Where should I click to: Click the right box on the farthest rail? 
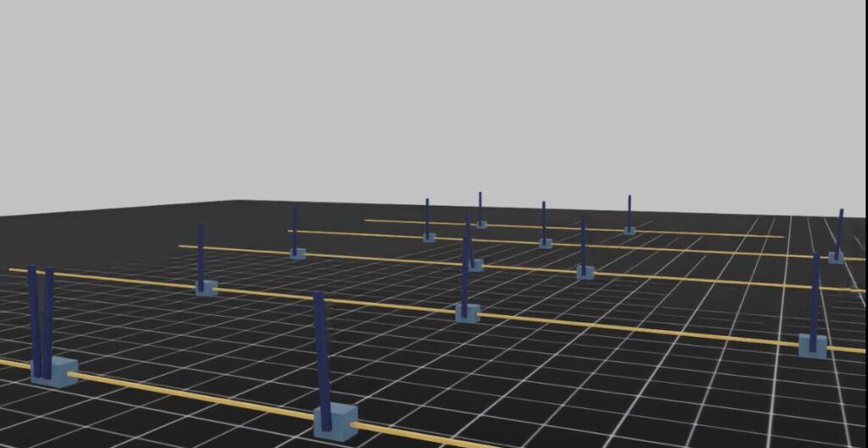(630, 230)
